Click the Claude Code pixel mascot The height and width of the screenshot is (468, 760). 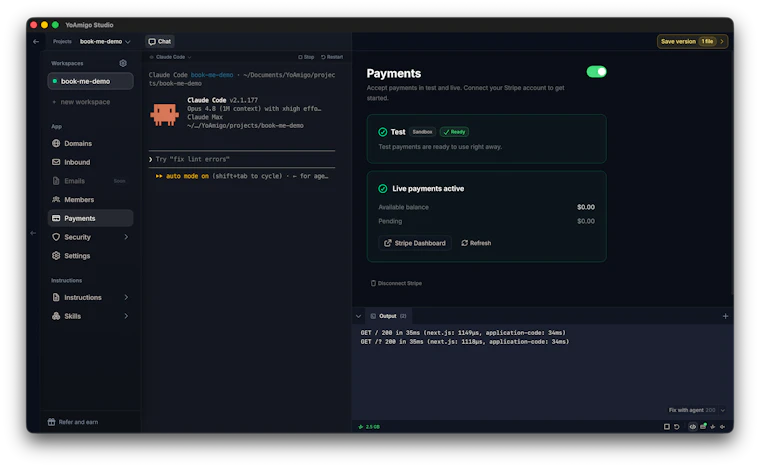pos(164,115)
